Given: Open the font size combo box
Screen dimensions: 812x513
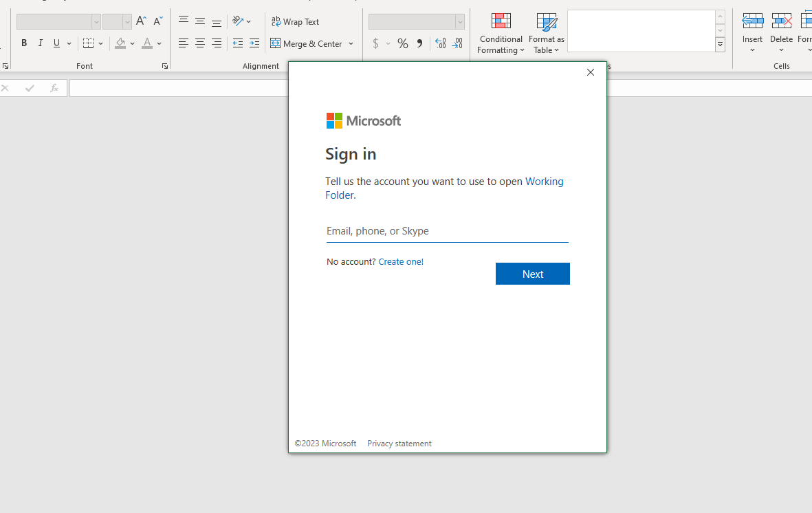Looking at the screenshot, I should coord(117,22).
